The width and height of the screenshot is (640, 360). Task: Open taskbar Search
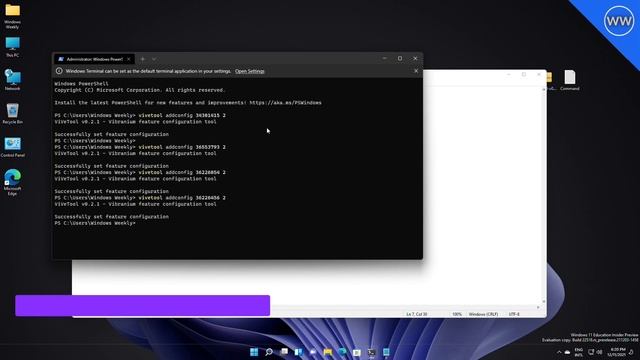click(269, 352)
